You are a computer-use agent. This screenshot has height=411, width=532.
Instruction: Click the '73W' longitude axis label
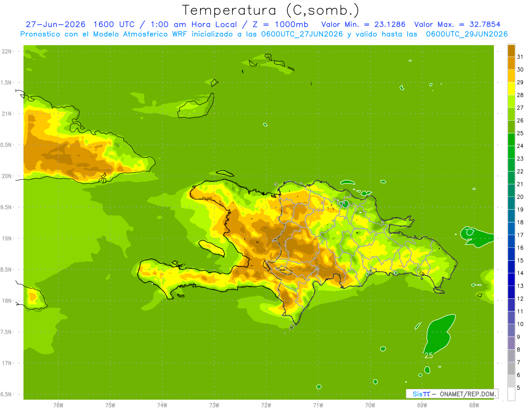[x=214, y=405]
